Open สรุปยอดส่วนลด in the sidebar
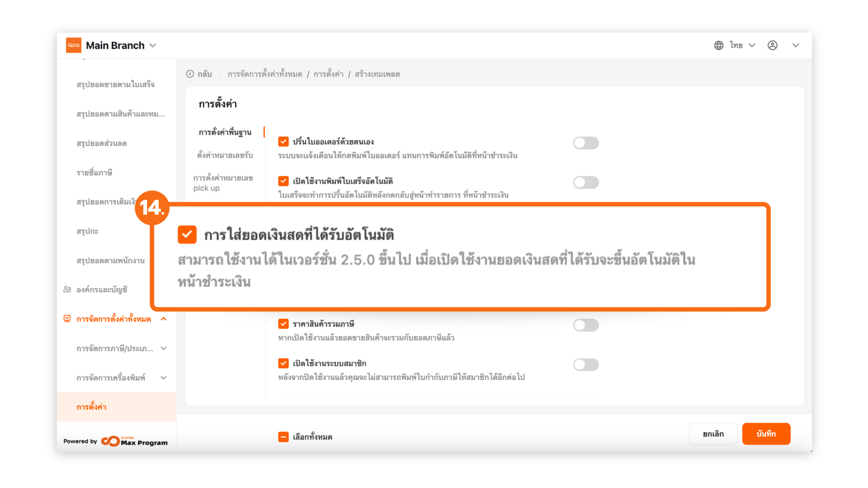 point(102,144)
